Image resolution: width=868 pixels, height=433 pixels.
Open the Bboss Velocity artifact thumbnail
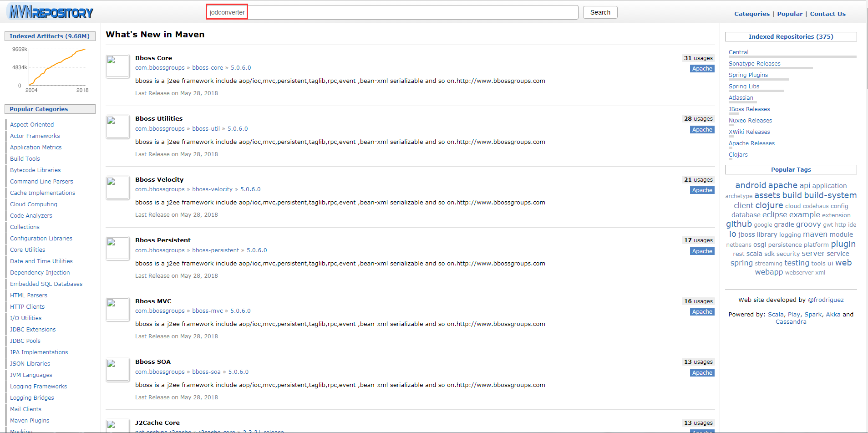point(118,188)
